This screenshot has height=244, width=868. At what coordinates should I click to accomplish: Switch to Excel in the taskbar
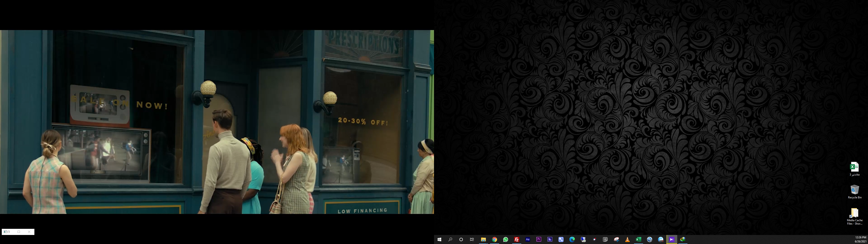[638, 239]
